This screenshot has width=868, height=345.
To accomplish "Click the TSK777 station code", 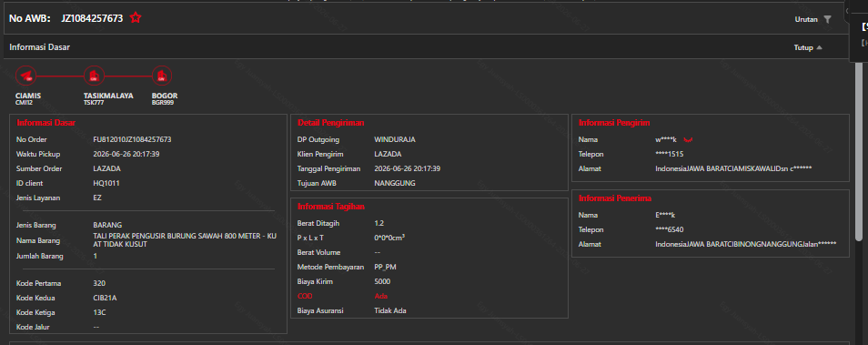I will 94,103.
